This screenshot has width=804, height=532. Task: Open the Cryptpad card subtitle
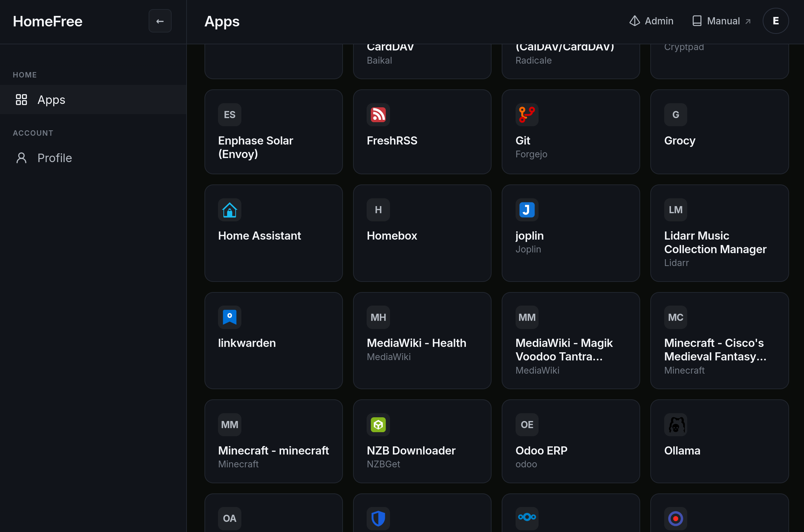click(684, 47)
